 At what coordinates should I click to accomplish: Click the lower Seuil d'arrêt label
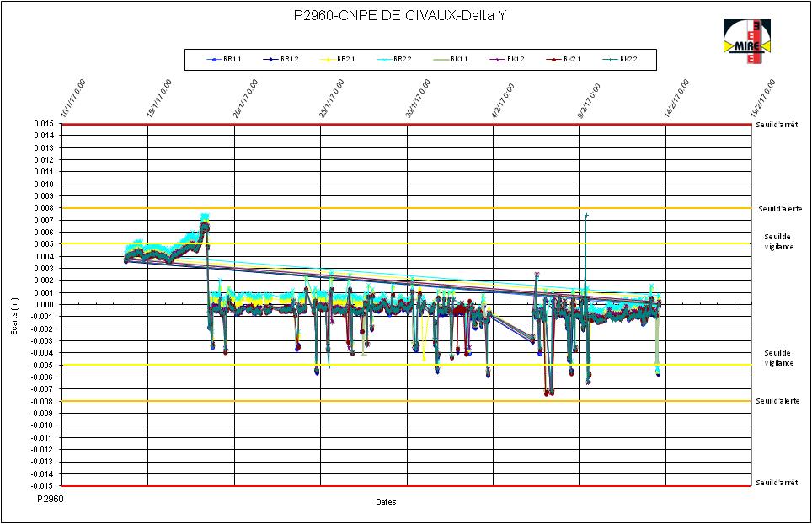click(777, 483)
